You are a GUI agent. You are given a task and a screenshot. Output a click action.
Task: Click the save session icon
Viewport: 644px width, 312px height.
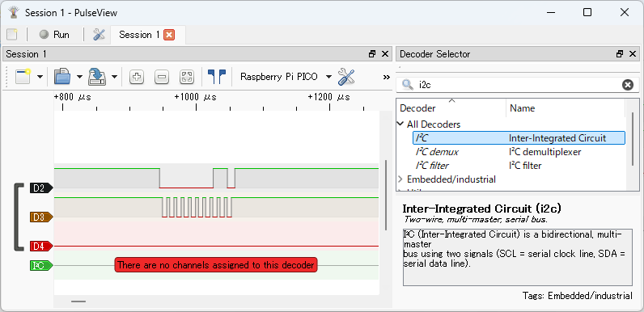[97, 76]
